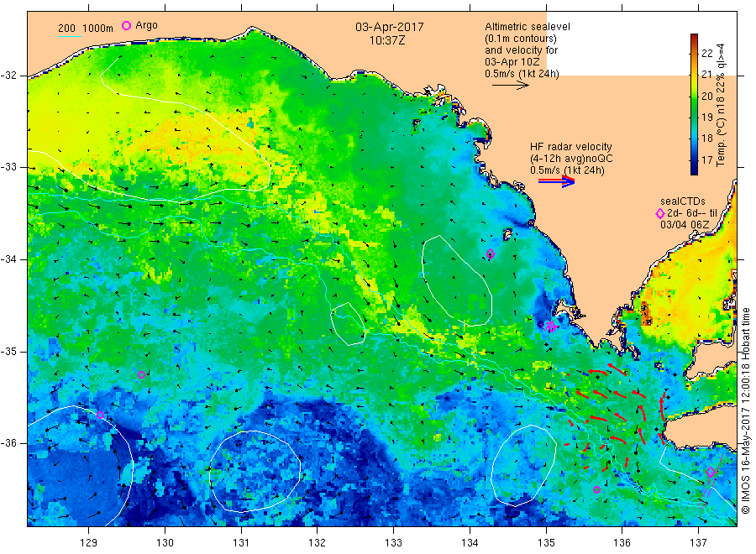Click the Argo legend circle marker
This screenshot has width=756, height=554.
point(126,25)
